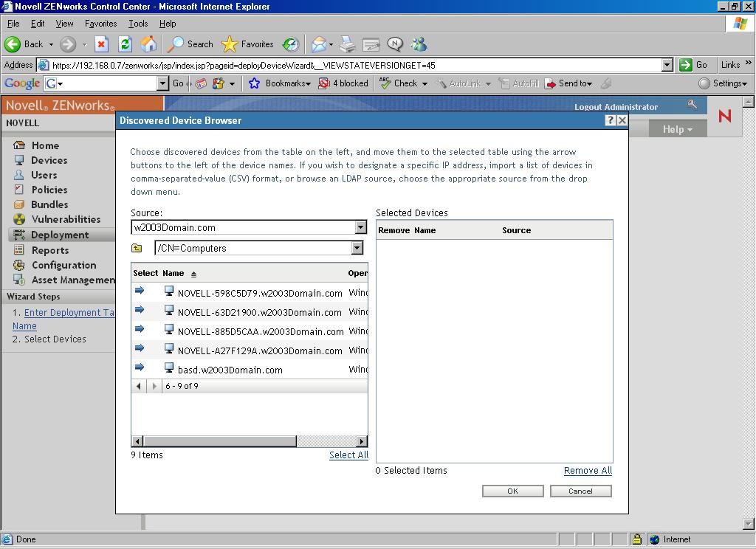Add NOVELL-598C5D79 with its arrow icon
Image resolution: width=756 pixels, height=549 pixels.
[140, 290]
